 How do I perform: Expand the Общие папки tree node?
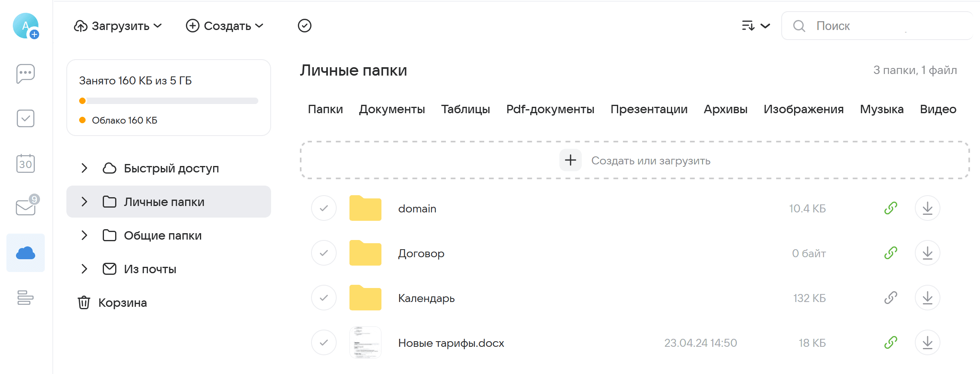(84, 235)
